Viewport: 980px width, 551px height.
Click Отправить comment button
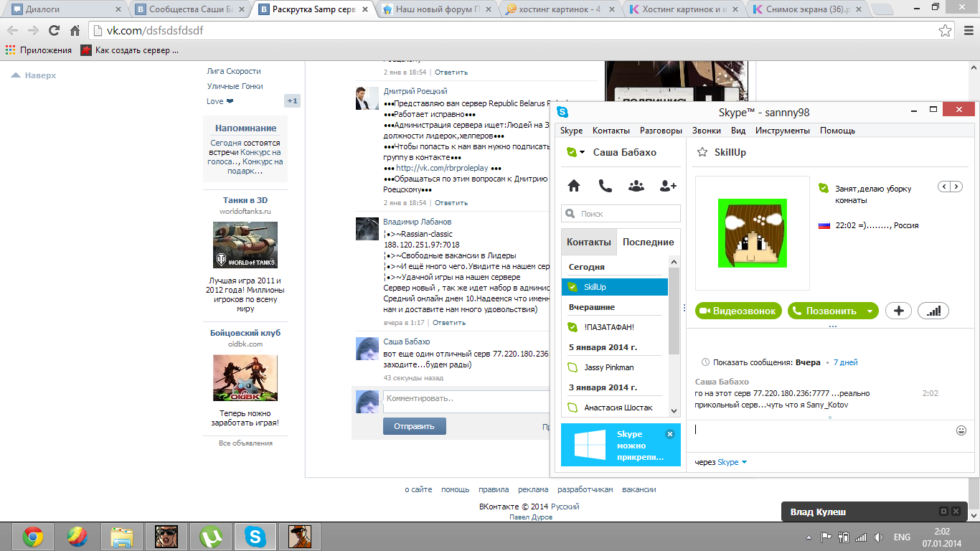pyautogui.click(x=414, y=426)
